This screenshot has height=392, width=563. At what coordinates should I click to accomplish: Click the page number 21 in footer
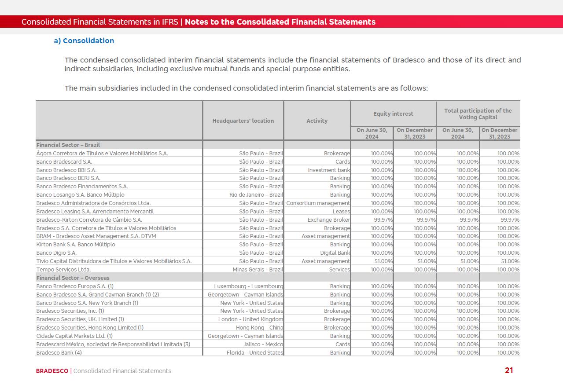509,370
